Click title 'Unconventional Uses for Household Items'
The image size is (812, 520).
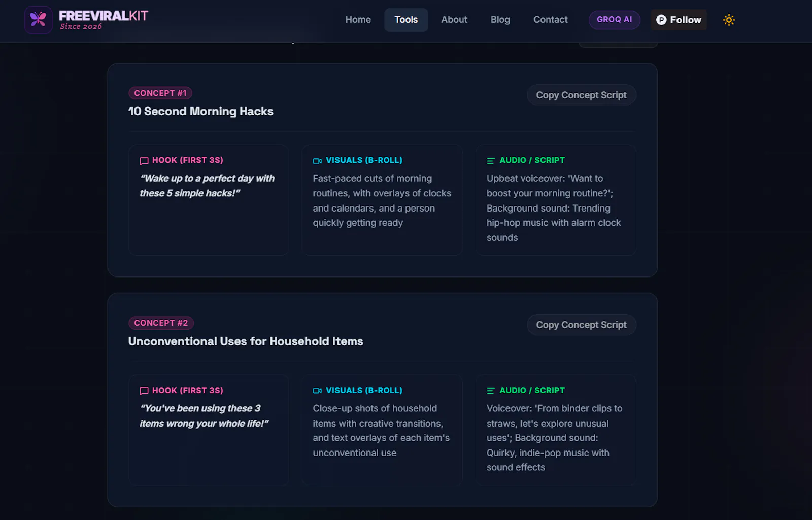(246, 341)
